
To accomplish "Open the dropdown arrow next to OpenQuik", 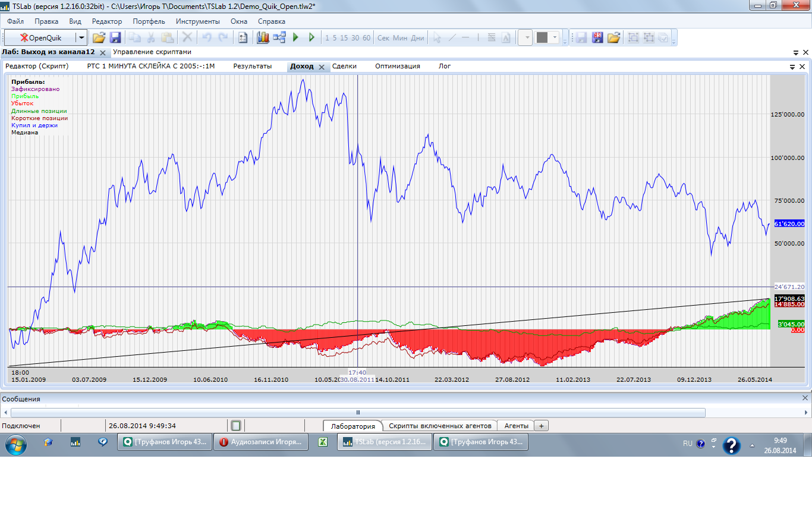I will point(81,37).
